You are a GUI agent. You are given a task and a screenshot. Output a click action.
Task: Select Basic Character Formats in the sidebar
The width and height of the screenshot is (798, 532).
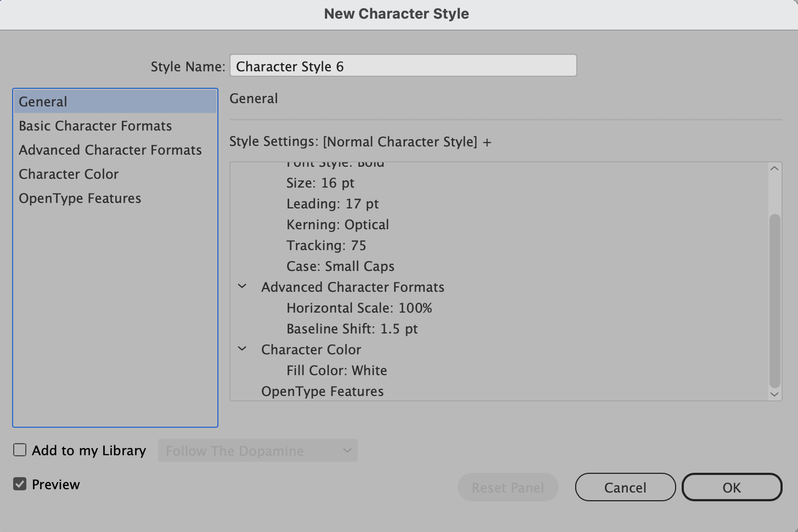(95, 126)
